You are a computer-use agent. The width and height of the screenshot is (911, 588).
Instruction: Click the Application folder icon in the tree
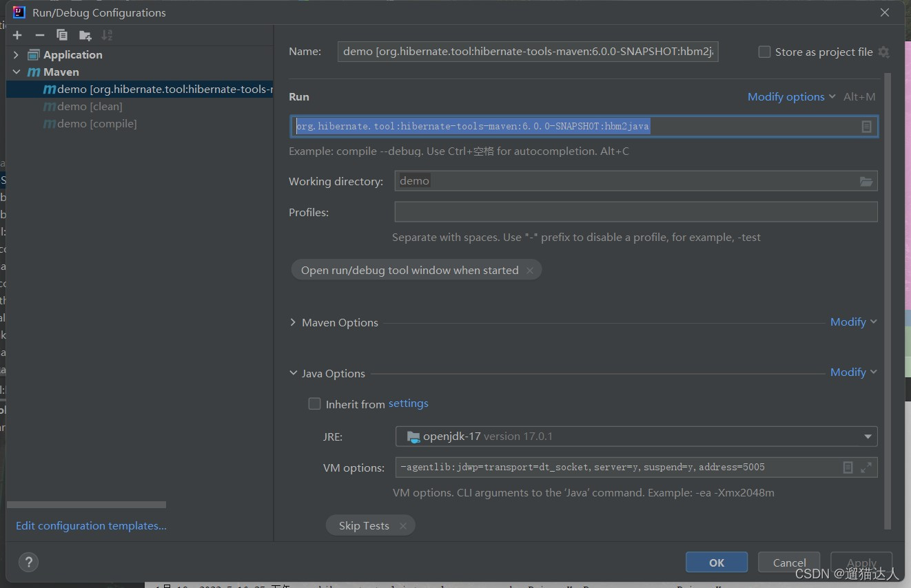coord(34,54)
